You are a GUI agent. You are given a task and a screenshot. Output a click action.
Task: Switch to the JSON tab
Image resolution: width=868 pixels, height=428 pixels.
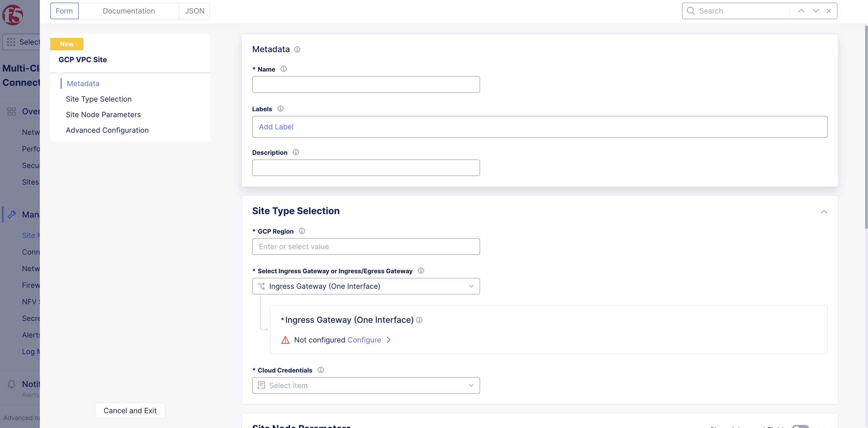click(x=194, y=11)
